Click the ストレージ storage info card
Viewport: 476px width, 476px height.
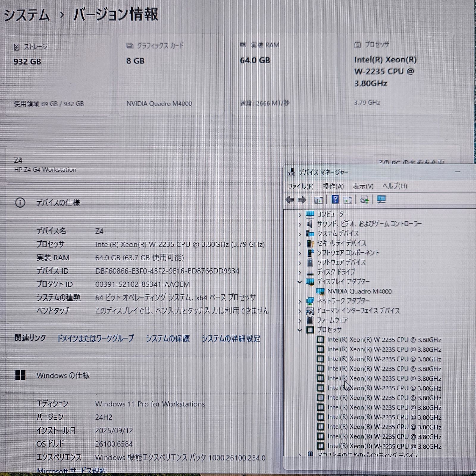[x=58, y=74]
